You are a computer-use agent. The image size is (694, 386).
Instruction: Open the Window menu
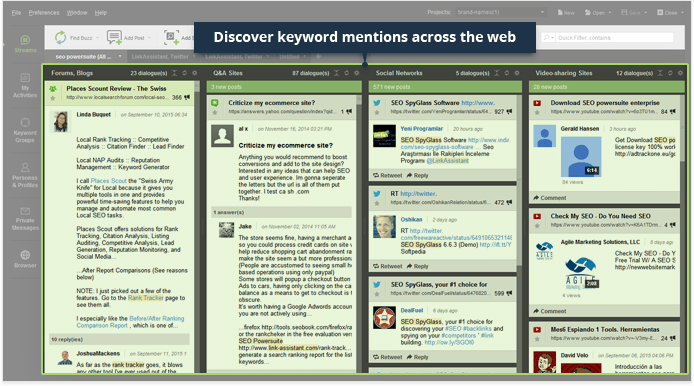pyautogui.click(x=77, y=12)
